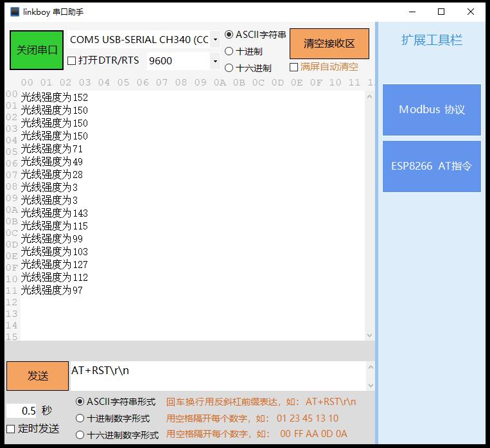Open the ESP8266 AT指令 tool
This screenshot has height=448, width=490.
click(432, 166)
